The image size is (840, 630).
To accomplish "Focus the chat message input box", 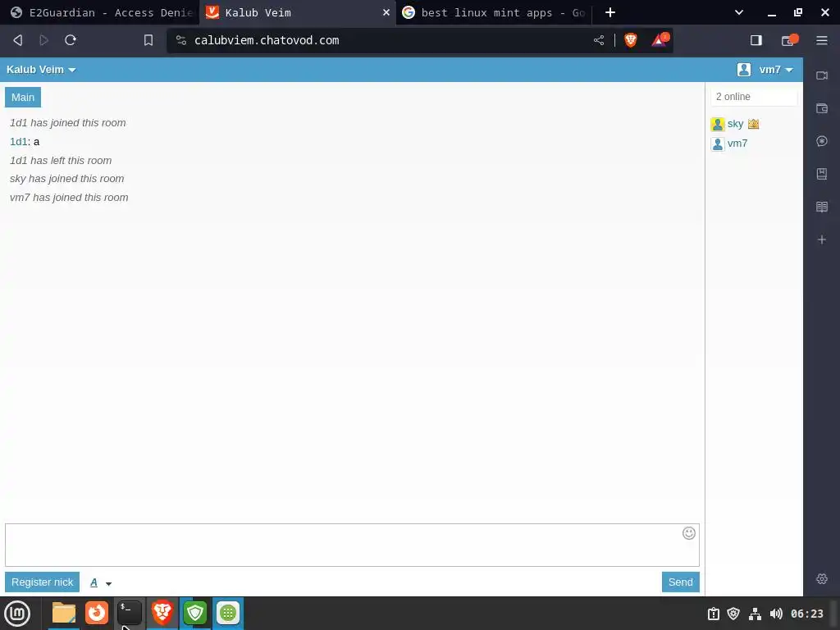I will [352, 545].
